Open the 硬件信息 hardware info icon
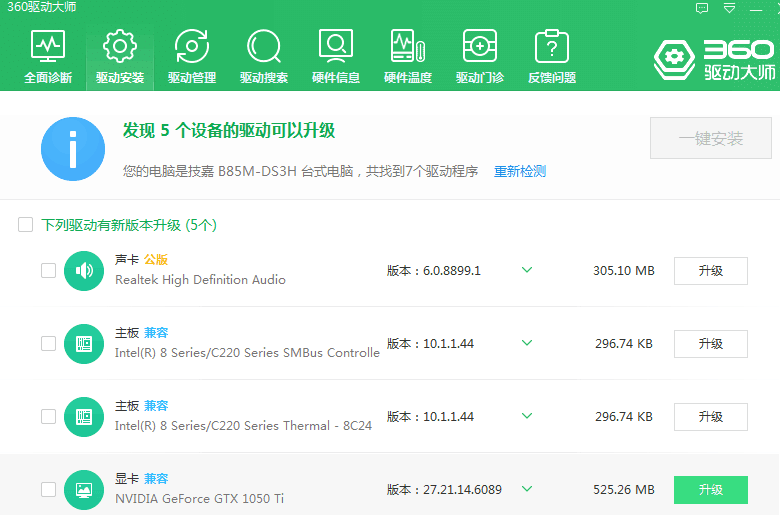Screen dimensions: 780x532 click(336, 46)
